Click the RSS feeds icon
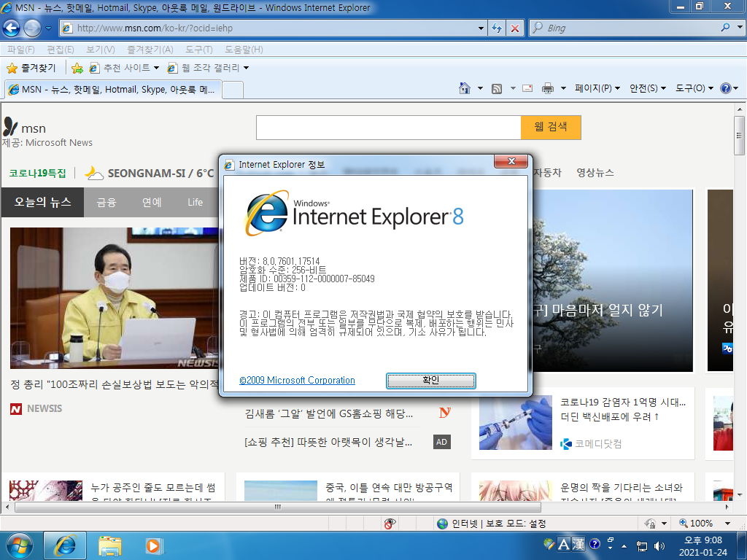 click(497, 88)
